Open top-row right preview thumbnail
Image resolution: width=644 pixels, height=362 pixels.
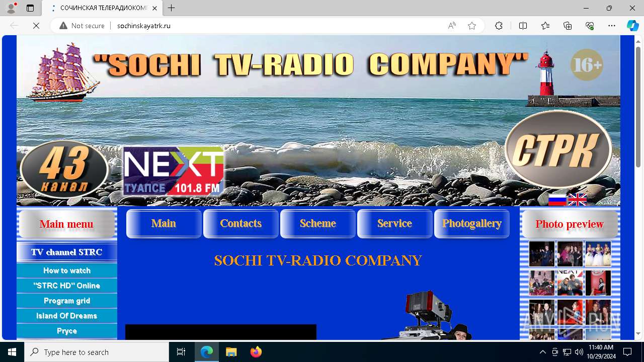[x=598, y=253]
